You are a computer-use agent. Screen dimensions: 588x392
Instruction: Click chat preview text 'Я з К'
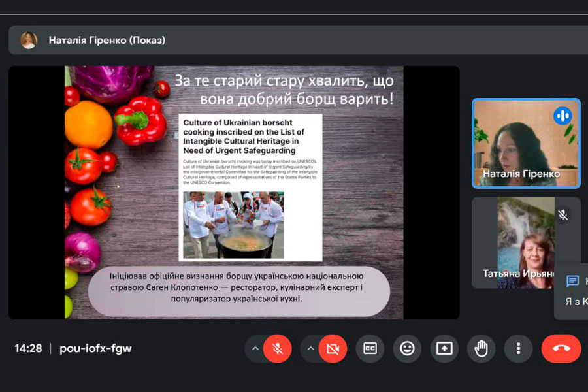pos(577,301)
